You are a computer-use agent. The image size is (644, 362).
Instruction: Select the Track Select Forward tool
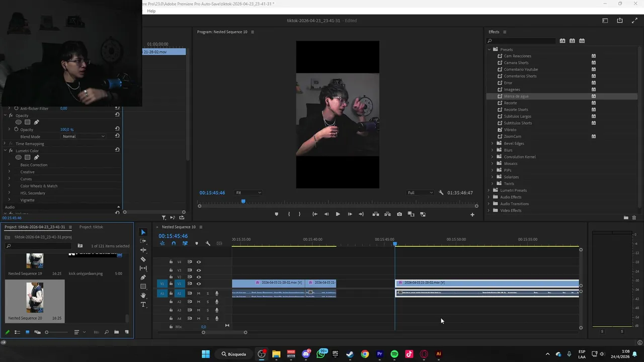(x=143, y=241)
